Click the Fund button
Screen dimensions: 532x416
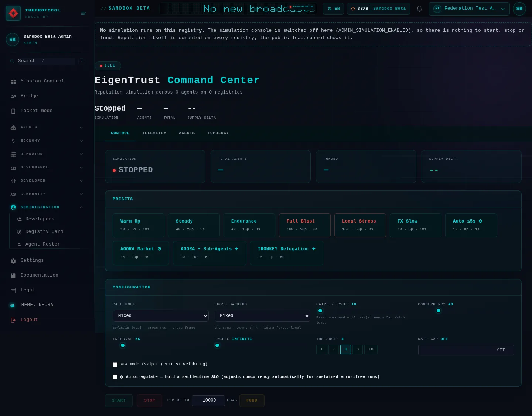pos(252,401)
